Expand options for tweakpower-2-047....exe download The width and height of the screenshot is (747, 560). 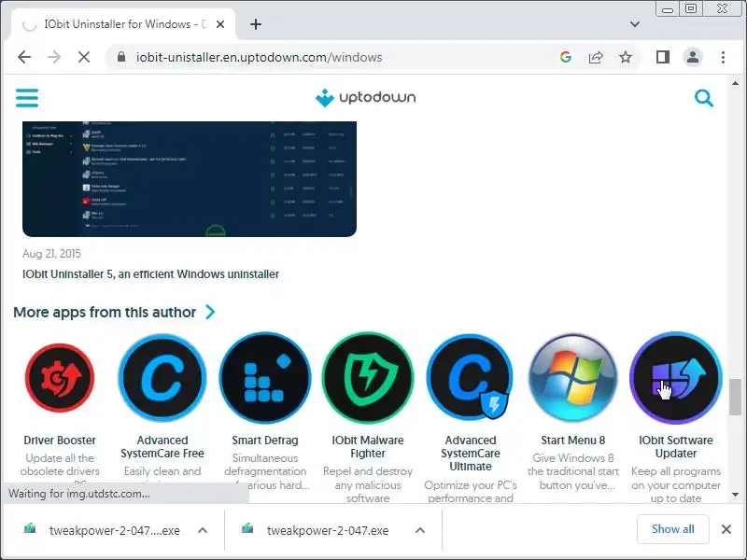203,530
